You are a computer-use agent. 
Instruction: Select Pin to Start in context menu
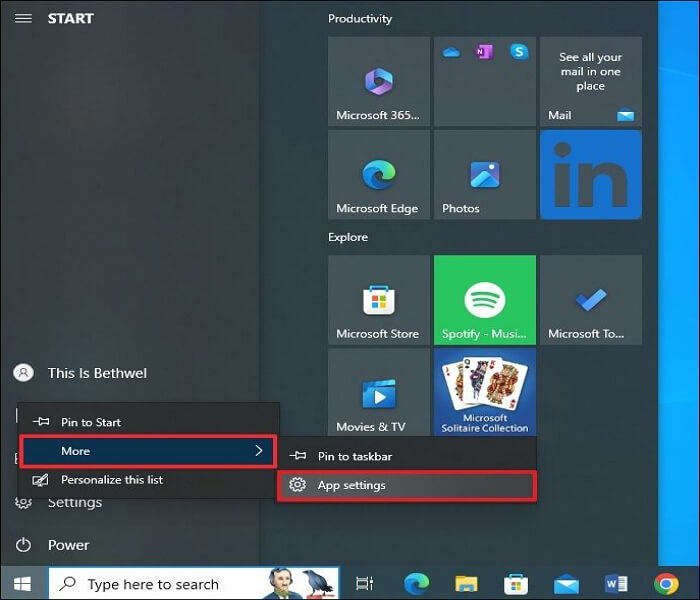90,423
